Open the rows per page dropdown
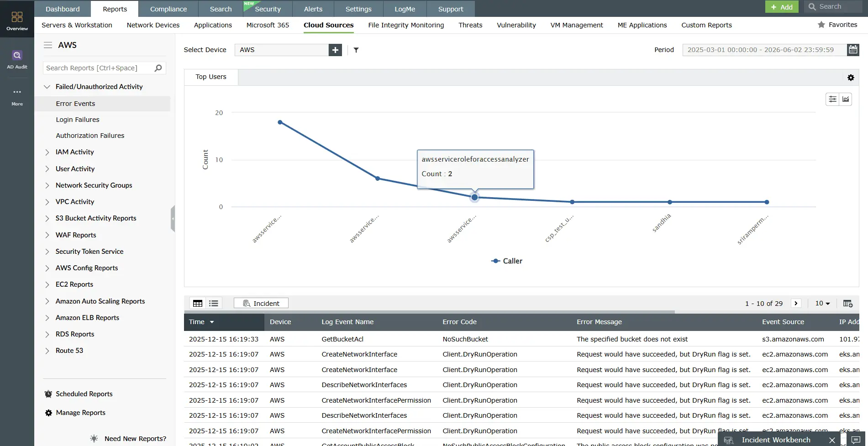The height and width of the screenshot is (446, 868). tap(822, 303)
